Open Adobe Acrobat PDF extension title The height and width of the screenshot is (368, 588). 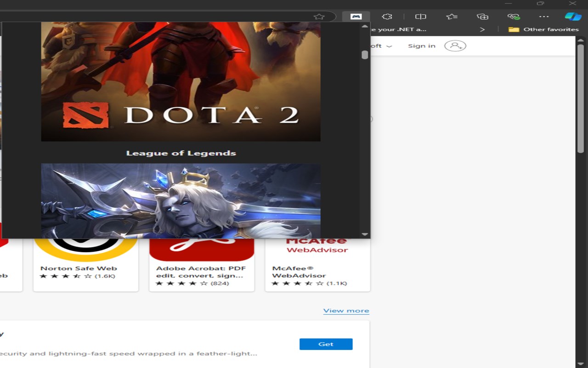point(201,272)
